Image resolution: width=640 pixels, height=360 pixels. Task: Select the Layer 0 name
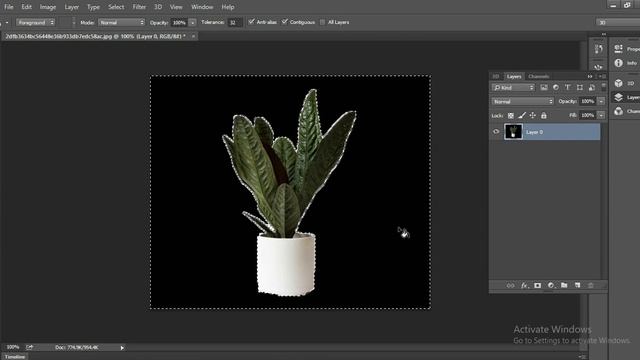click(534, 132)
